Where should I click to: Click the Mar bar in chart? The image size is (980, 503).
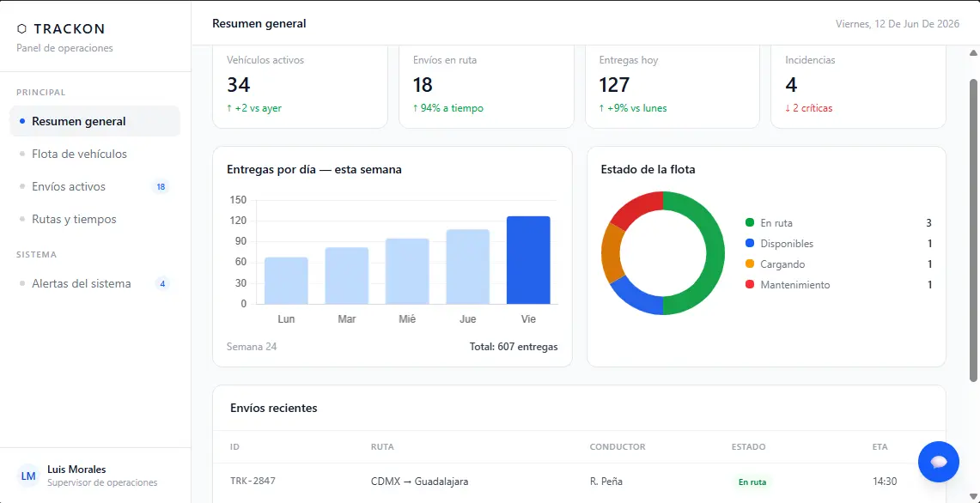pyautogui.click(x=347, y=276)
